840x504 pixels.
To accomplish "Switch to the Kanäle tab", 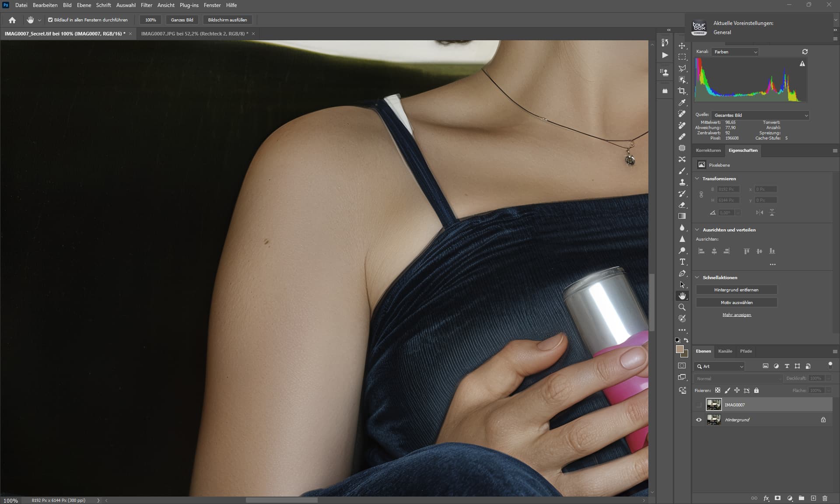I will tap(725, 351).
